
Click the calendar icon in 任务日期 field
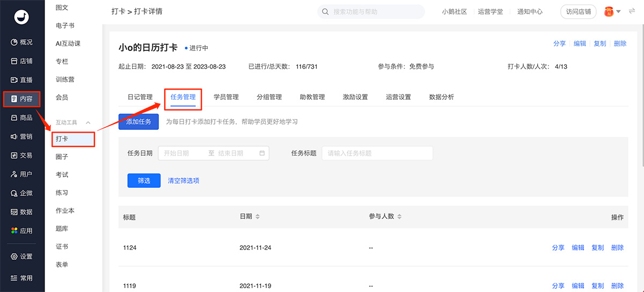click(x=262, y=153)
